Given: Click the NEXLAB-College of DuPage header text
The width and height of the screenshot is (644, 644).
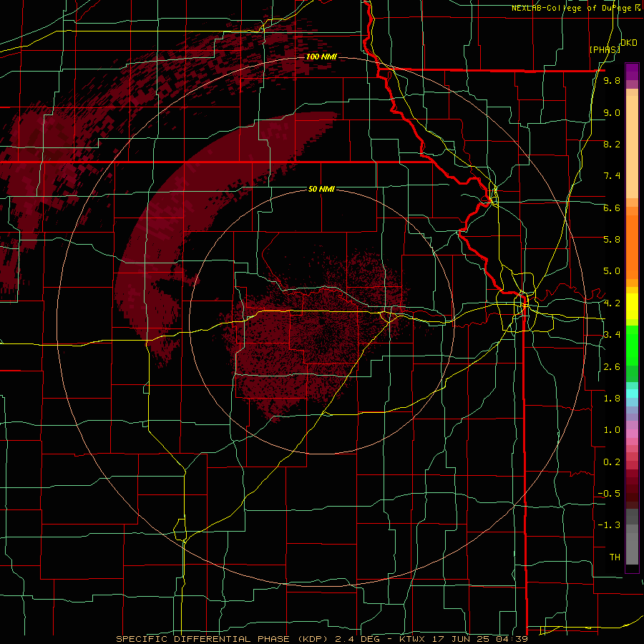Looking at the screenshot, I should [572, 8].
